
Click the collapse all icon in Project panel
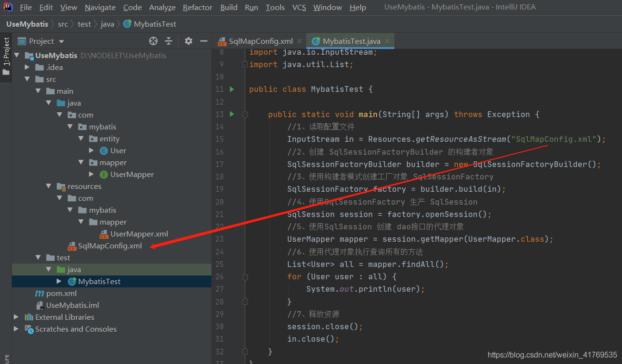pos(168,41)
